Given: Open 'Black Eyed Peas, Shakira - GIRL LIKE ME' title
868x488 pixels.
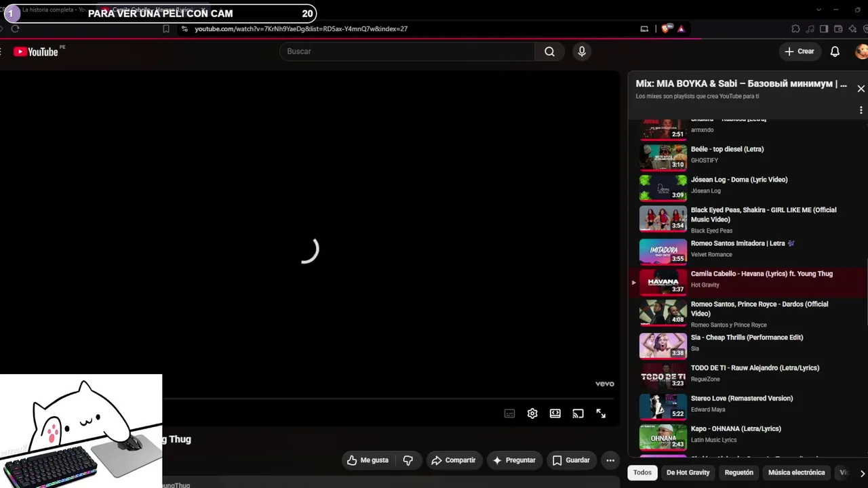Looking at the screenshot, I should (x=764, y=215).
